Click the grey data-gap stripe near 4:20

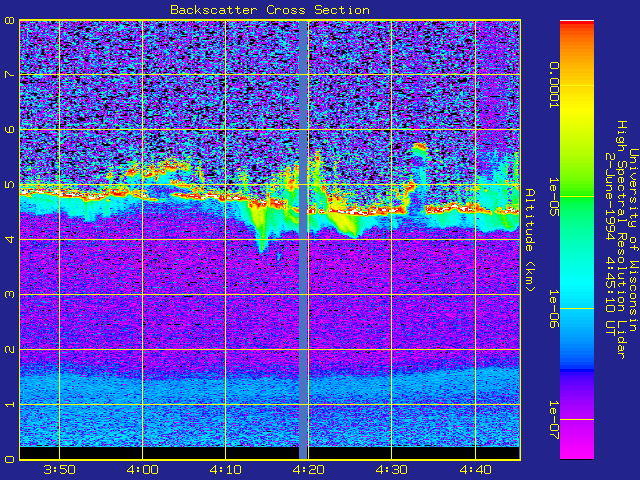(x=303, y=240)
